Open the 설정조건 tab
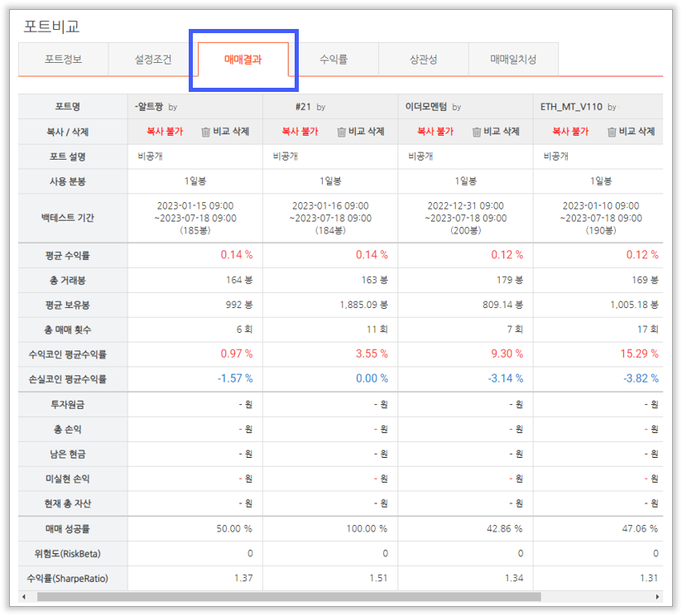682x616 pixels. pos(153,60)
